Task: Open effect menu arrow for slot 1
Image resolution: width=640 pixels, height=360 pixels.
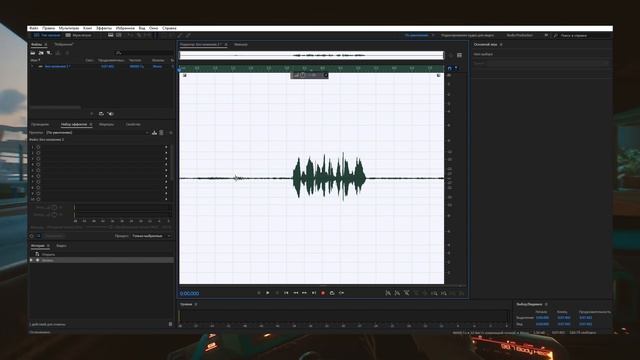Action: point(166,147)
